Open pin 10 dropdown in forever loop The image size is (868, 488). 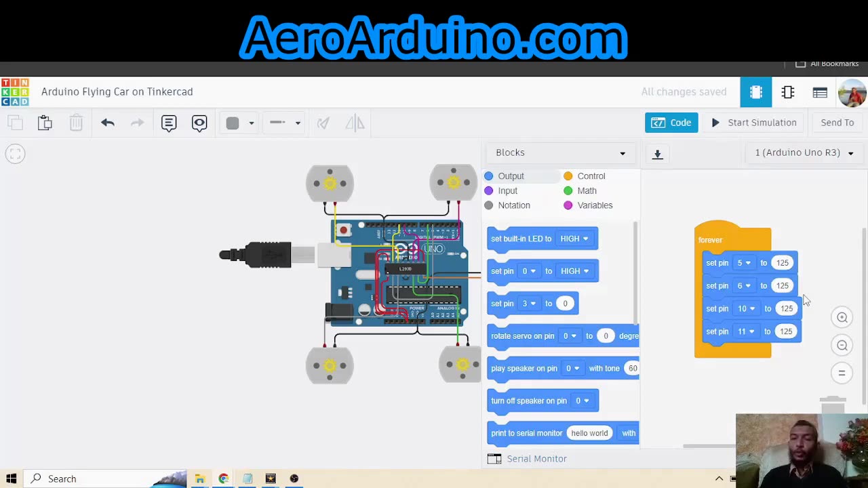point(746,309)
